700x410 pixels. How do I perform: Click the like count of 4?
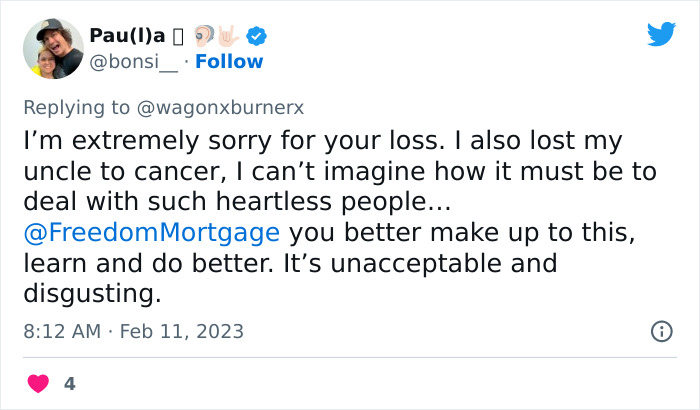69,383
